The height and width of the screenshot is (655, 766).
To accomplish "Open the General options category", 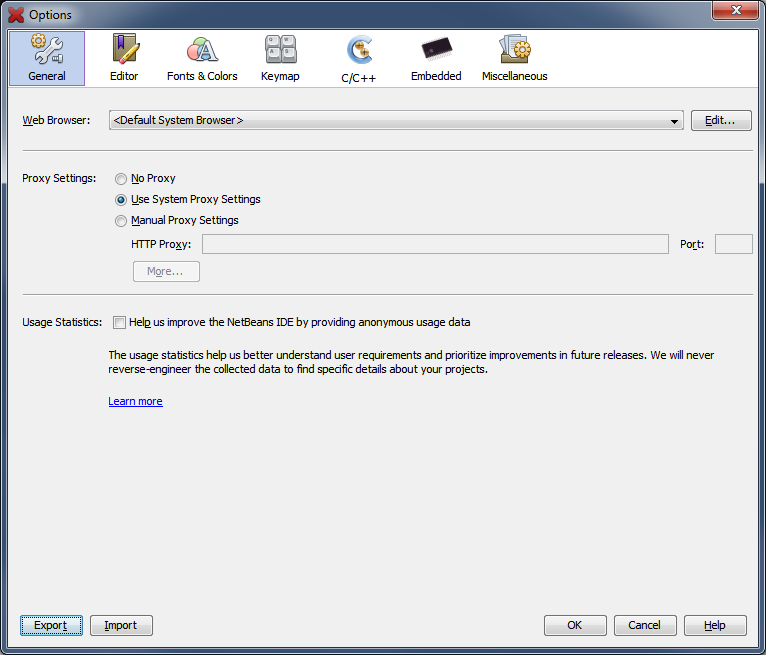I will [47, 58].
